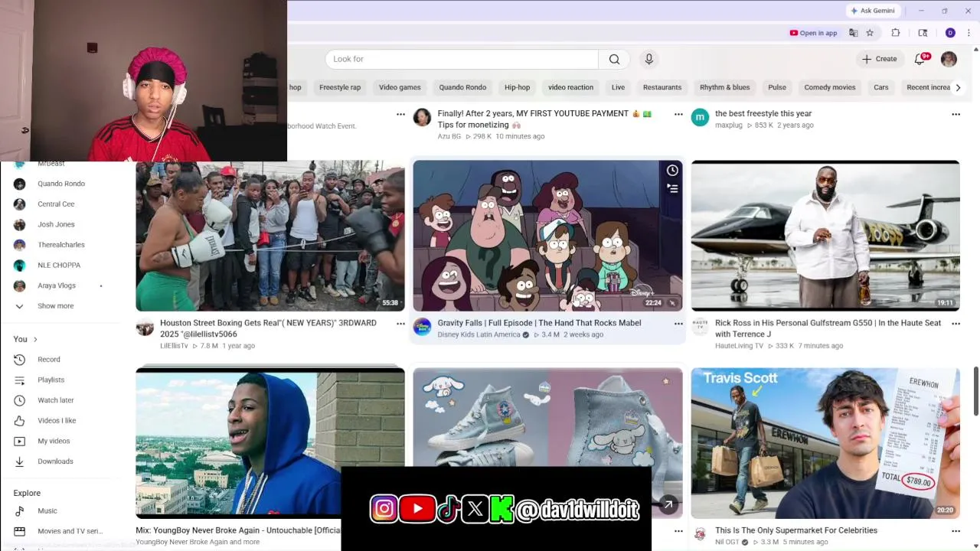Expand the You section chevron
This screenshot has width=980, height=551.
click(35, 339)
